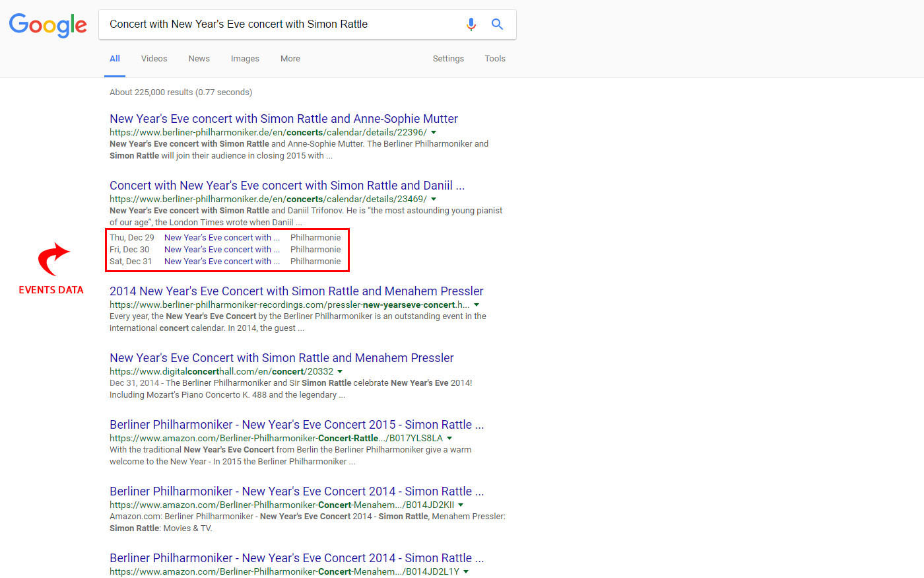The height and width of the screenshot is (578, 924).
Task: Expand dropdown arrow beside B017YLS8LA Amazon URL
Action: click(x=449, y=439)
